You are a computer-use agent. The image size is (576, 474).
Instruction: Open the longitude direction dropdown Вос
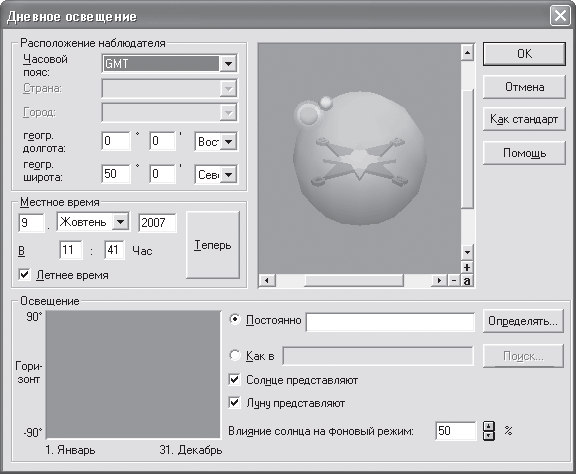228,141
